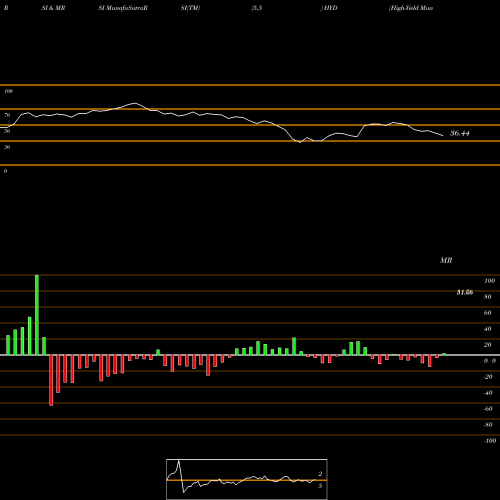Screen dimensions: 500x500
Task: Click the 'SI MunafaSutraR' header text
Action: pyautogui.click(x=123, y=8)
